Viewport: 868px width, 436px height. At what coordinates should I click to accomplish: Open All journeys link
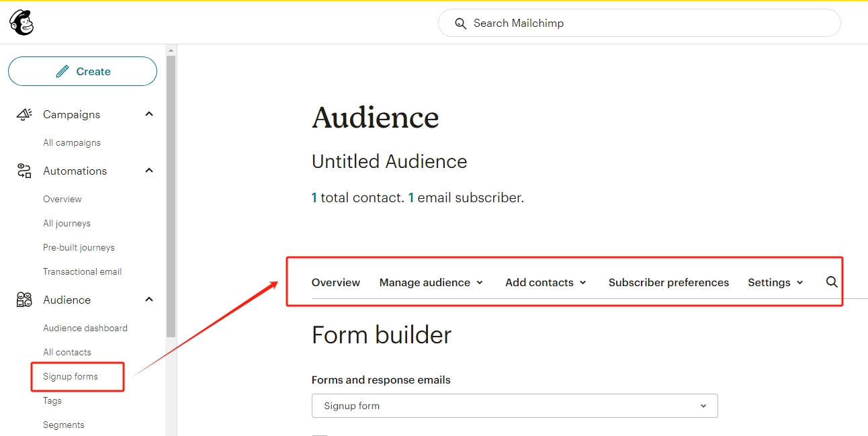pos(67,223)
